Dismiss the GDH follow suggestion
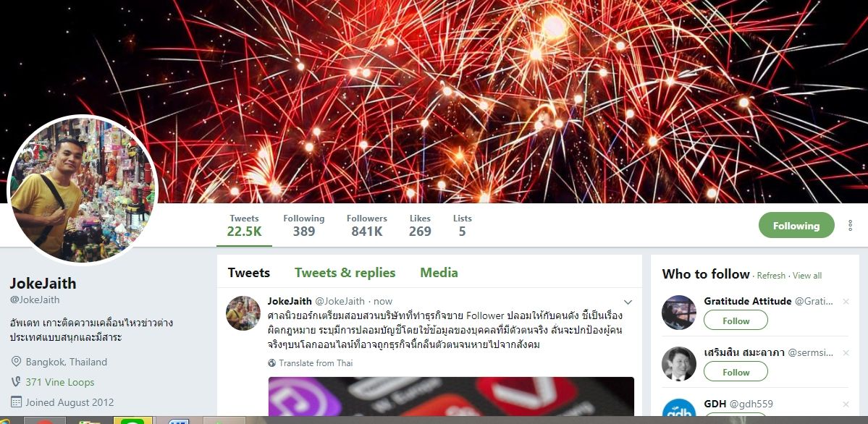Viewport: 868px width, 424px height. [x=846, y=404]
